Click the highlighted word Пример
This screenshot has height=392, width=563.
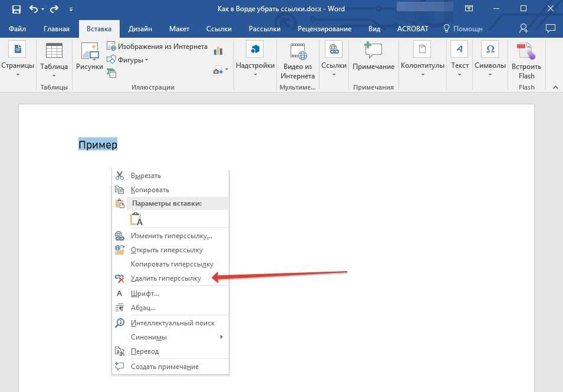pos(98,145)
